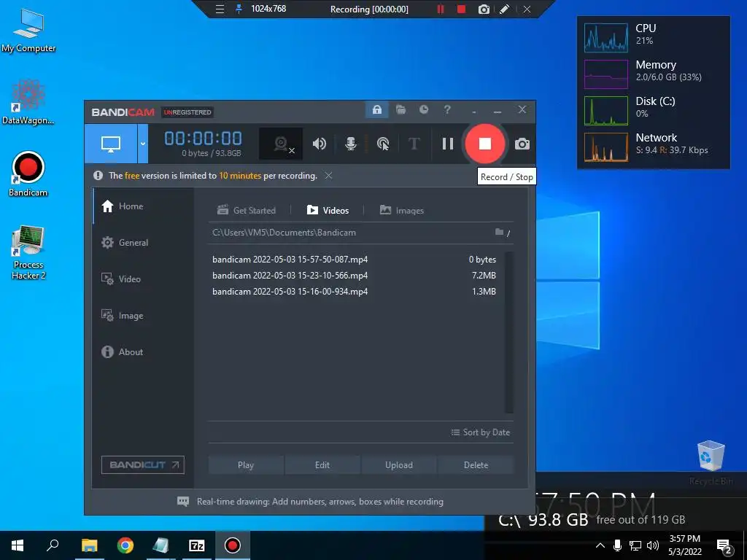This screenshot has width=747, height=560.
Task: Dismiss the free version limit notice
Action: point(328,176)
